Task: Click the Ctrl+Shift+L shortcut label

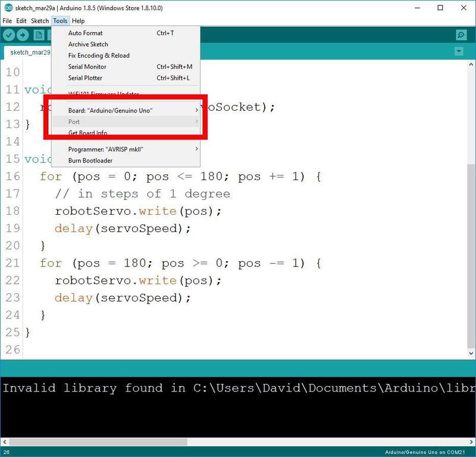Action: pyautogui.click(x=173, y=78)
